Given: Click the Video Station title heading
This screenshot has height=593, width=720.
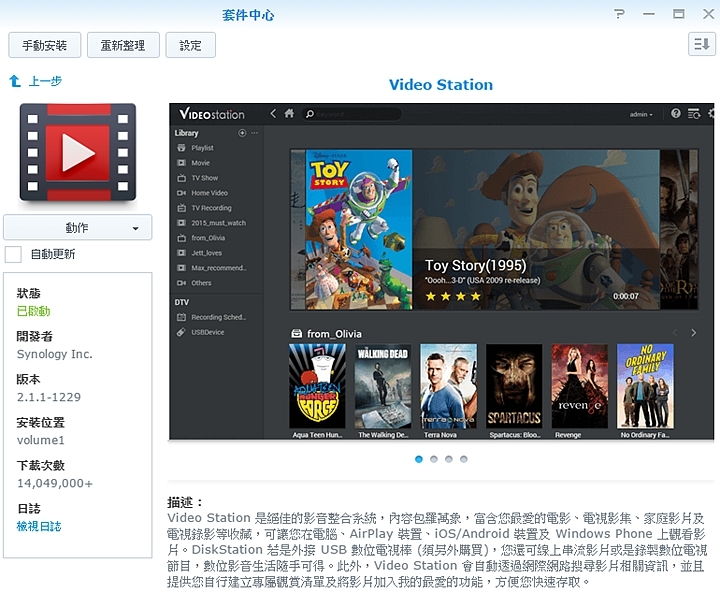Looking at the screenshot, I should point(441,85).
